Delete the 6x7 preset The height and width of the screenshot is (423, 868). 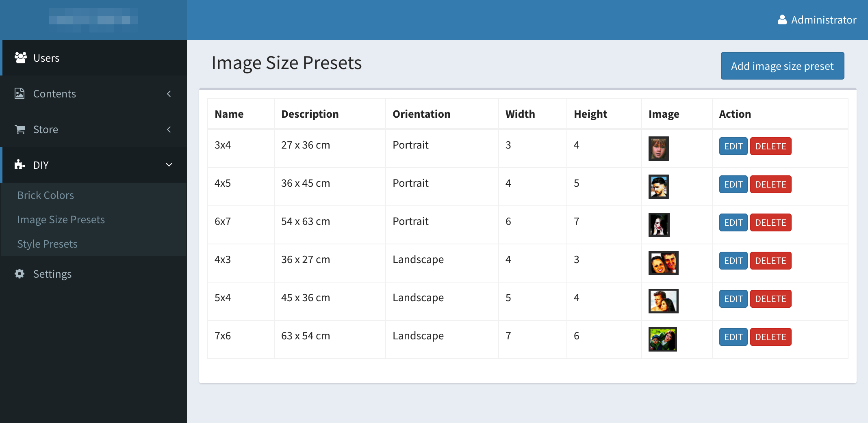point(770,222)
